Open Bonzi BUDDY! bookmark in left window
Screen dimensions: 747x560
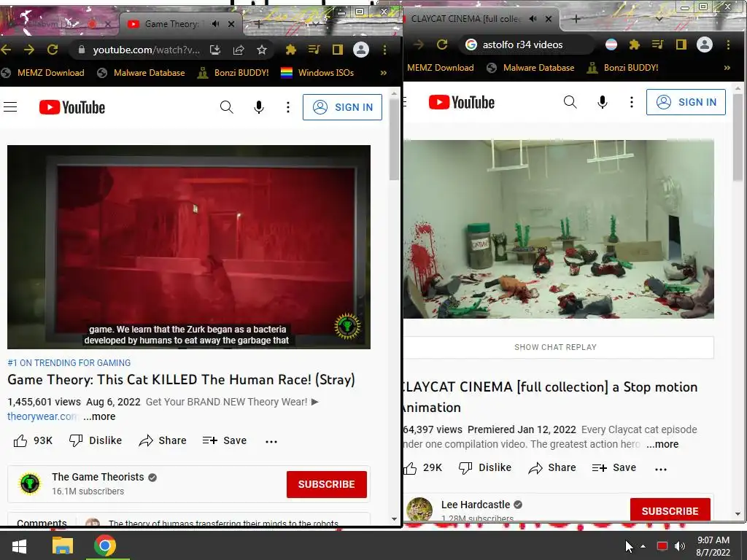(x=233, y=73)
